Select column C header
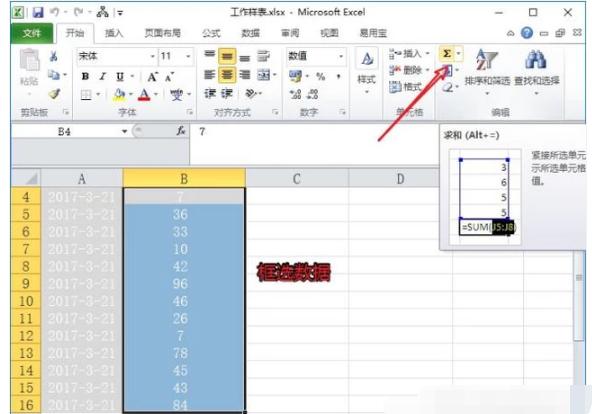 (297, 178)
